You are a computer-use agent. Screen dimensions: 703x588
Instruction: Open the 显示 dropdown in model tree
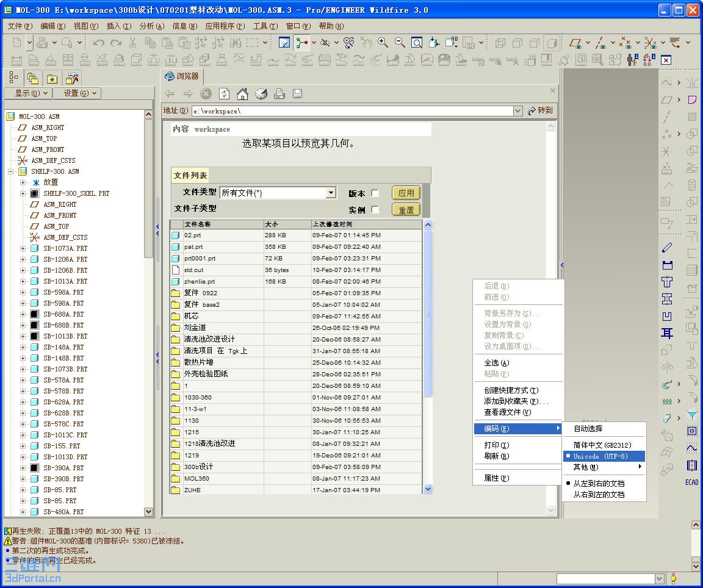(28, 93)
